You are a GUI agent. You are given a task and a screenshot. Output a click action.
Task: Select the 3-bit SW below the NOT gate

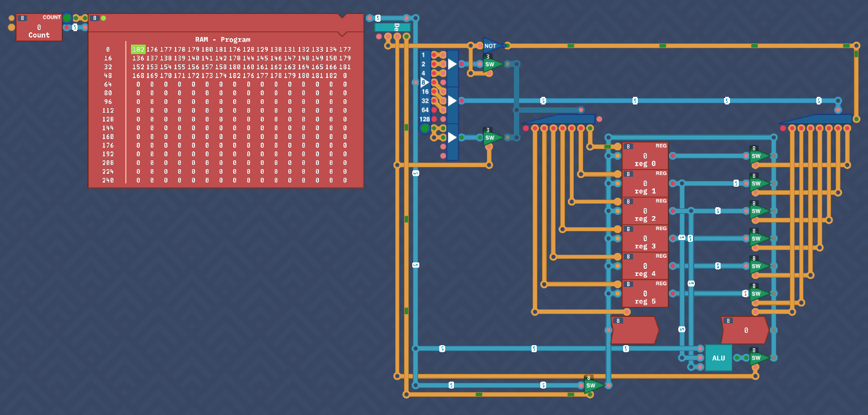click(492, 63)
